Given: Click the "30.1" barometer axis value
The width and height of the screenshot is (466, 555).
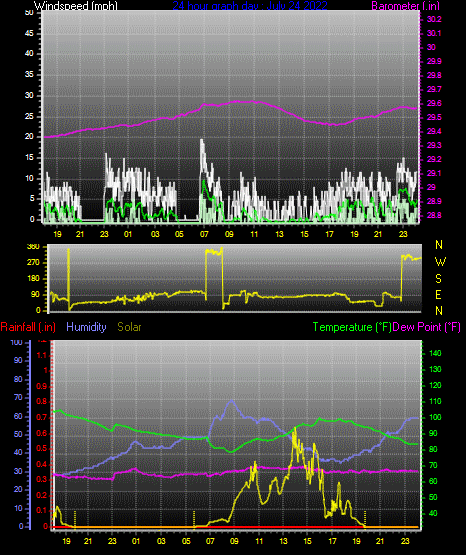Looking at the screenshot, I should pyautogui.click(x=434, y=33).
